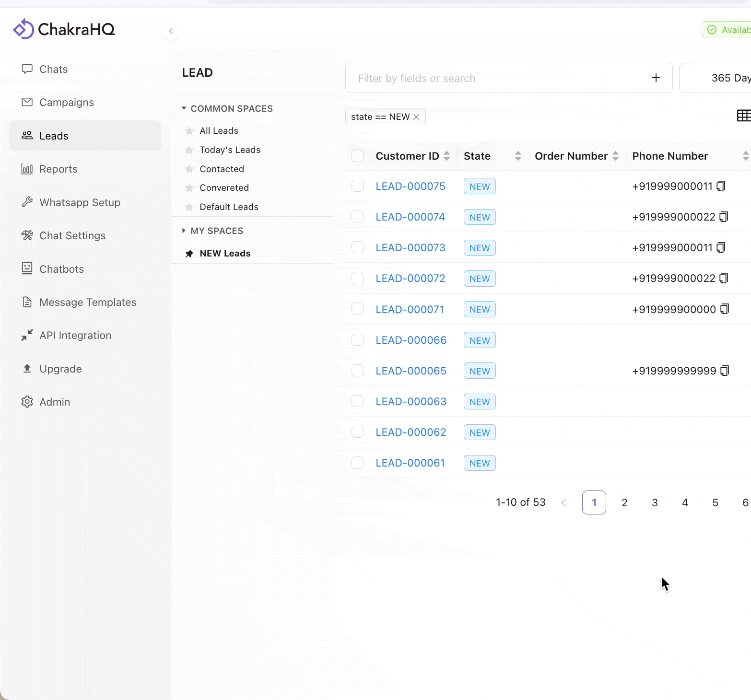Click the current page 1 button
Screen dimensions: 751x700
tap(594, 502)
